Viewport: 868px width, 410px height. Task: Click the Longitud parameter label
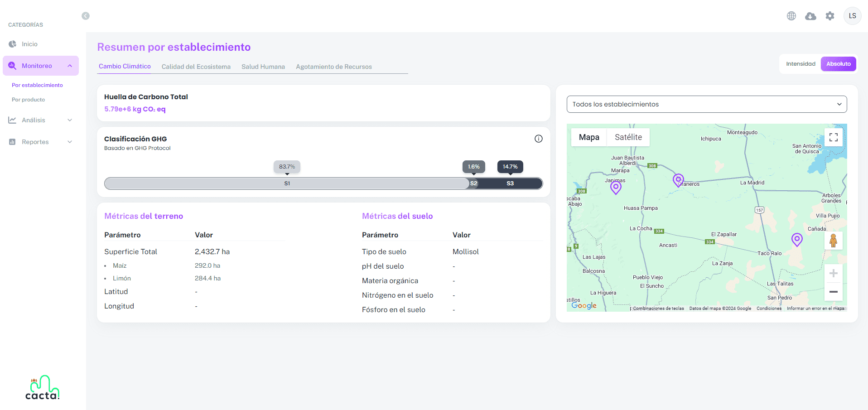click(x=119, y=306)
